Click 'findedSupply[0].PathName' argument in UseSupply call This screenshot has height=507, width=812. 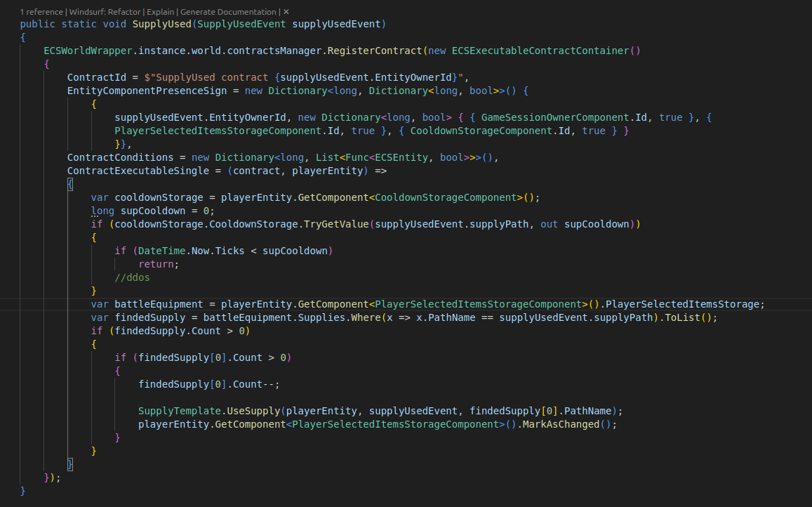(x=540, y=411)
